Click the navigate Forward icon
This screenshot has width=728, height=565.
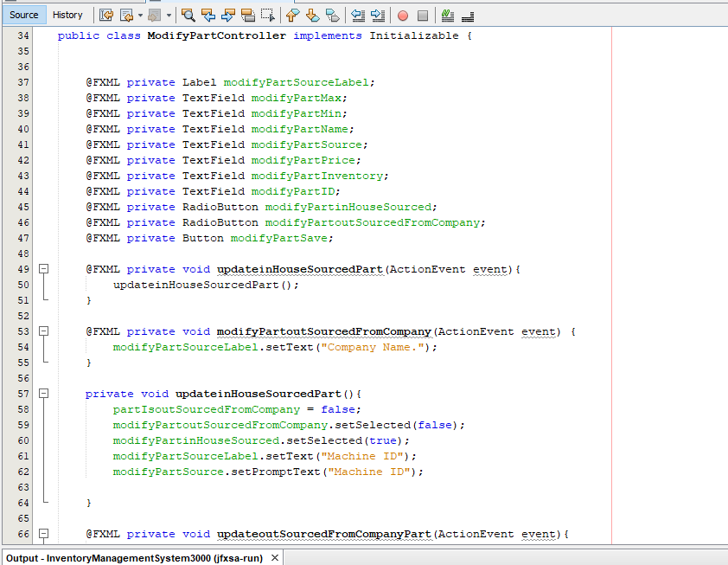154,16
